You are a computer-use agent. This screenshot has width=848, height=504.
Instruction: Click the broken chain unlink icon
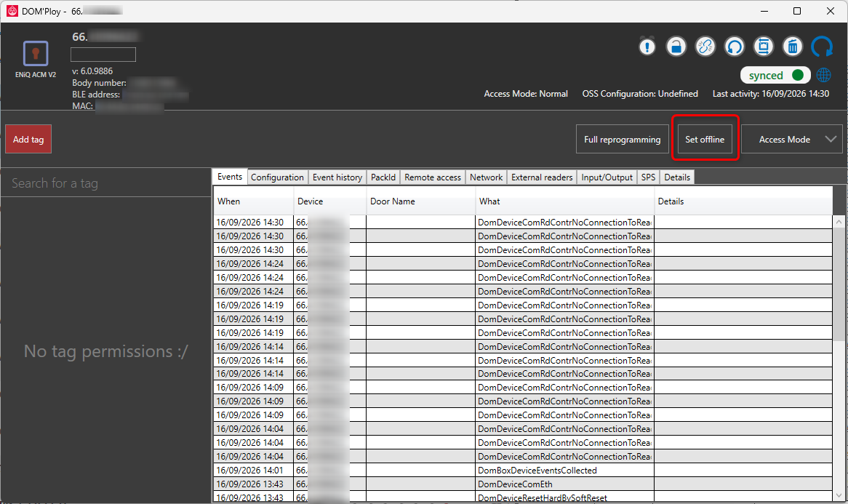[705, 47]
